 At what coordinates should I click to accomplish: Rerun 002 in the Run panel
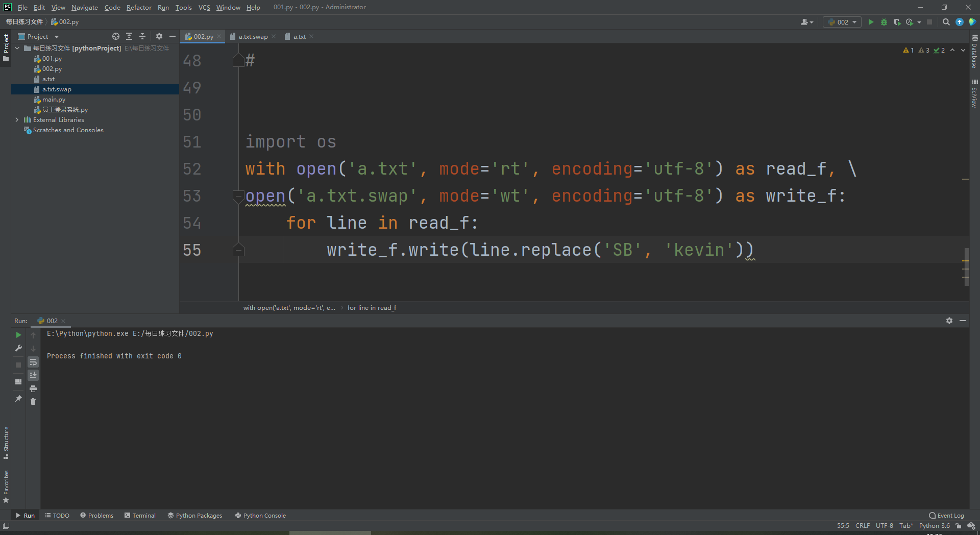pos(18,335)
